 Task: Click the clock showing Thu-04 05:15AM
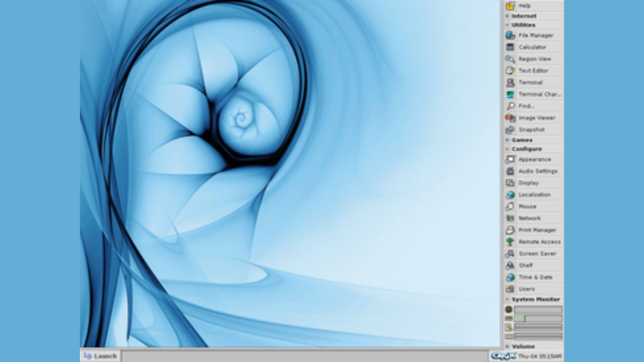[540, 356]
